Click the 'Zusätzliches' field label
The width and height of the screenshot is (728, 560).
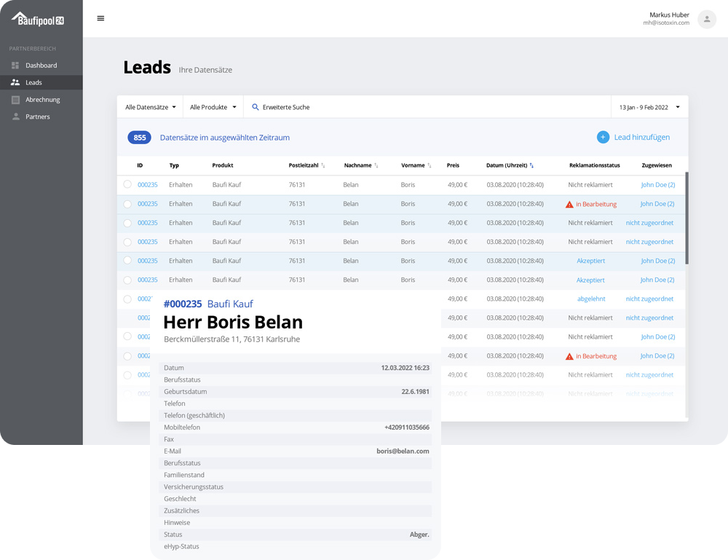(181, 510)
